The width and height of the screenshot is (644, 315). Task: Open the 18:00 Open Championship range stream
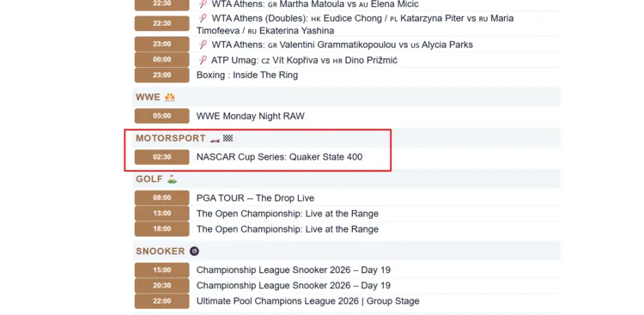288,229
